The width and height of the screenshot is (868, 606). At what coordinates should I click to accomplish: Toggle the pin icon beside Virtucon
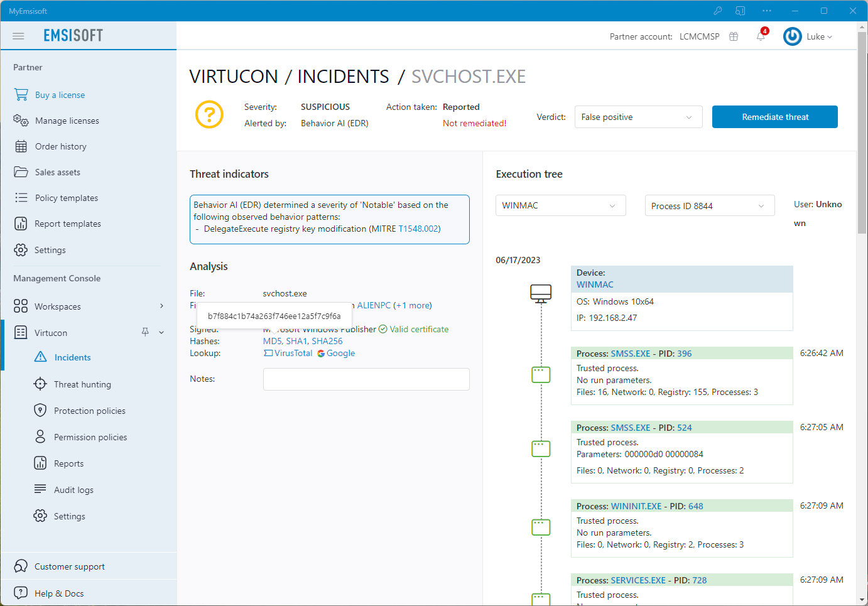point(145,332)
